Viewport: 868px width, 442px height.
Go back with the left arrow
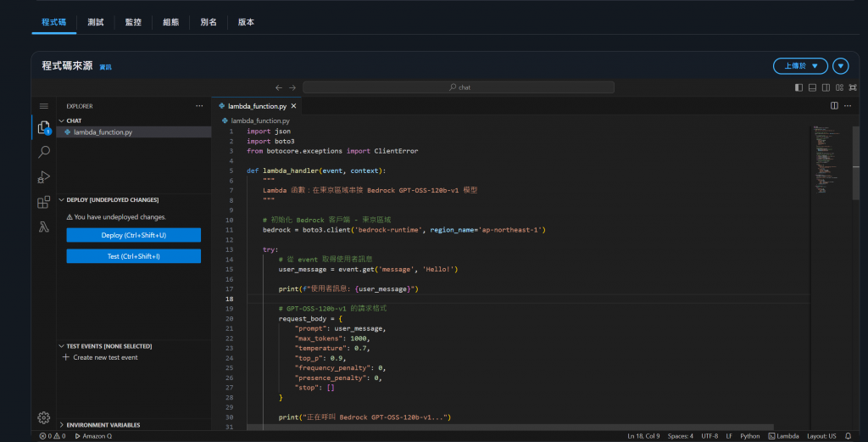pyautogui.click(x=278, y=87)
